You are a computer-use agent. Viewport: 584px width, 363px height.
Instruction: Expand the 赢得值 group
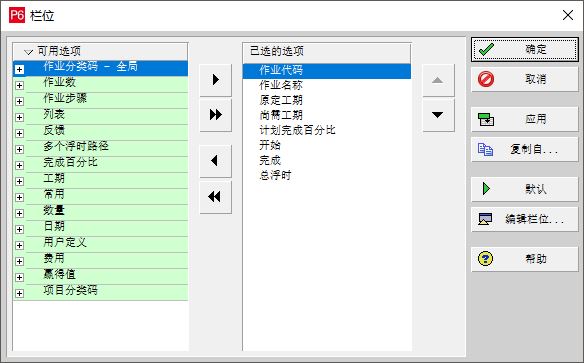click(x=19, y=277)
